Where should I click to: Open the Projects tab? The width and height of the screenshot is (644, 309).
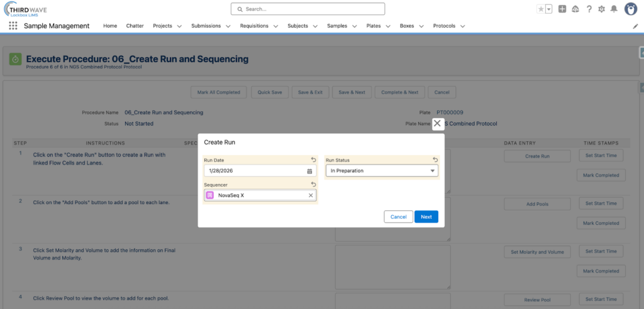tap(162, 26)
